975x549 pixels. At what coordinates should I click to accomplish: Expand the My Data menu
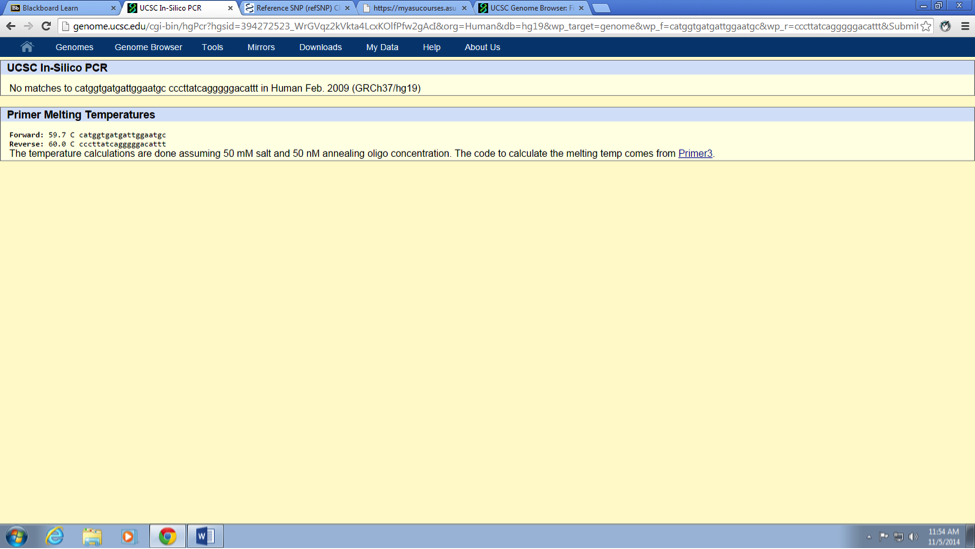(382, 47)
